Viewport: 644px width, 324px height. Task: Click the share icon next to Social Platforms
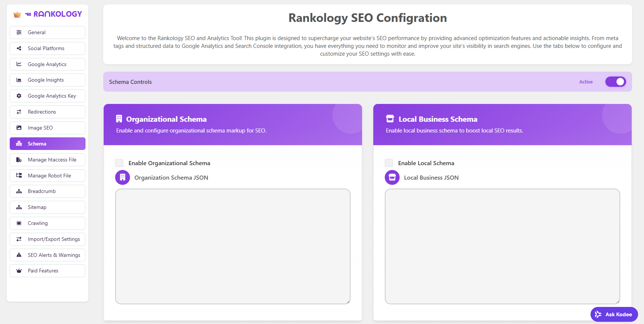pos(19,48)
